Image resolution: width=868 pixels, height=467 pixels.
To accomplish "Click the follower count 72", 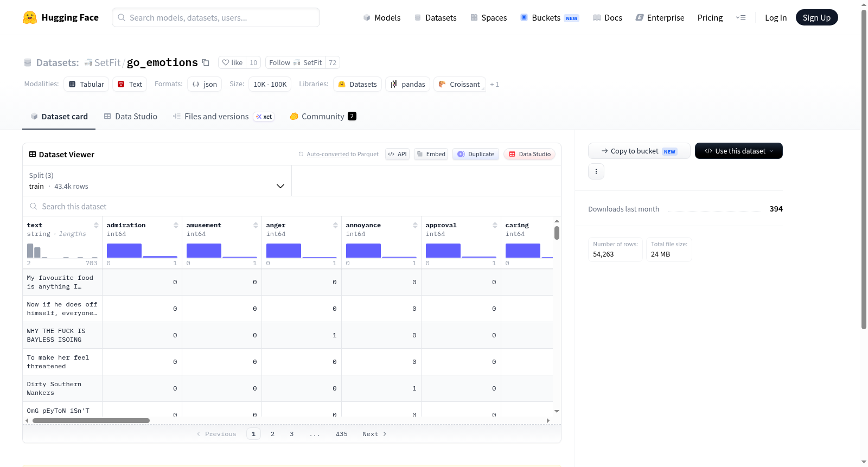I will pyautogui.click(x=333, y=62).
